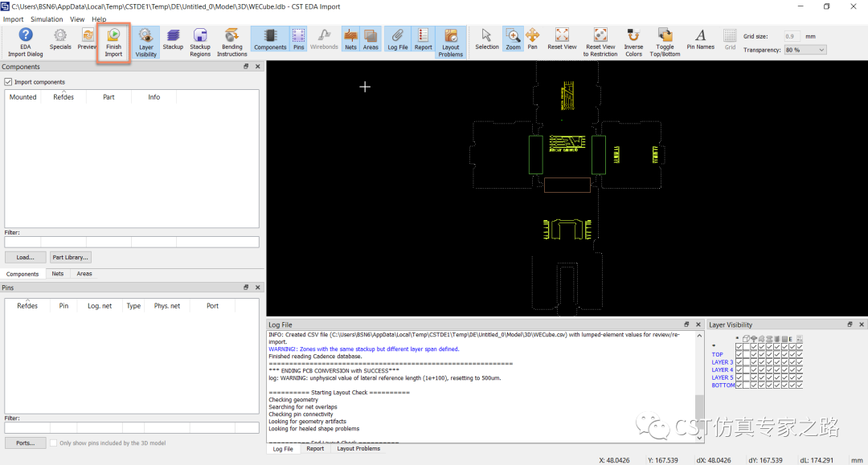Open the EDA Import Dialog

coord(26,42)
